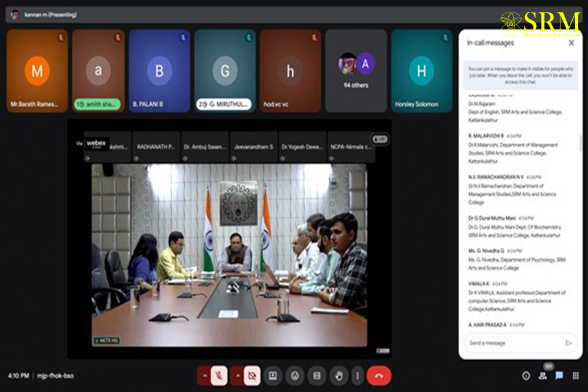Open more options three-dot menu
The width and height of the screenshot is (588, 392).
[357, 376]
